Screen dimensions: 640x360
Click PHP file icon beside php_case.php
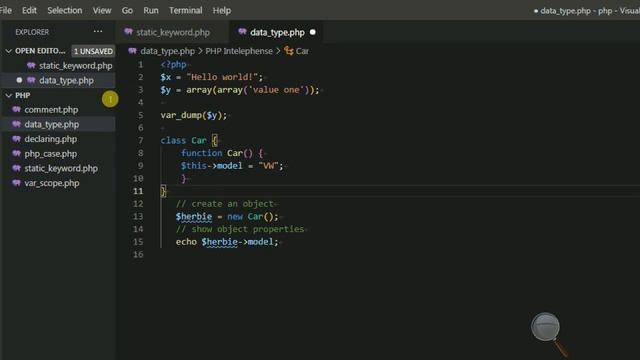click(16, 154)
